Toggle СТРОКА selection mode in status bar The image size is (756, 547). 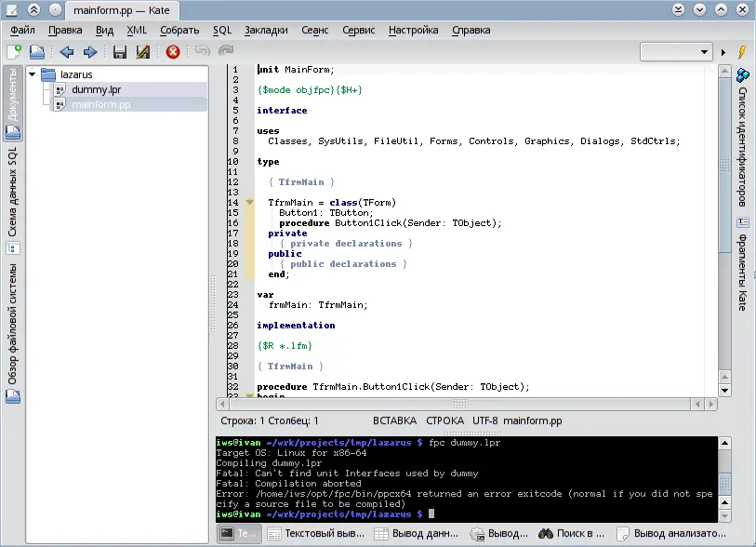coord(444,420)
